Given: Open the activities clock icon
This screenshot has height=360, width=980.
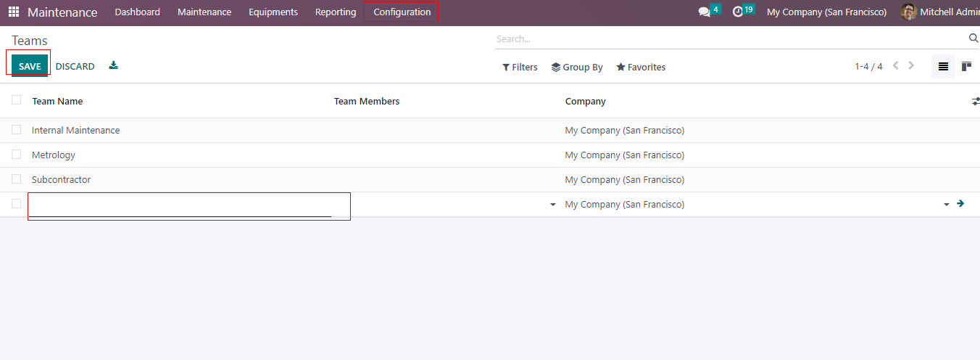Looking at the screenshot, I should (738, 12).
